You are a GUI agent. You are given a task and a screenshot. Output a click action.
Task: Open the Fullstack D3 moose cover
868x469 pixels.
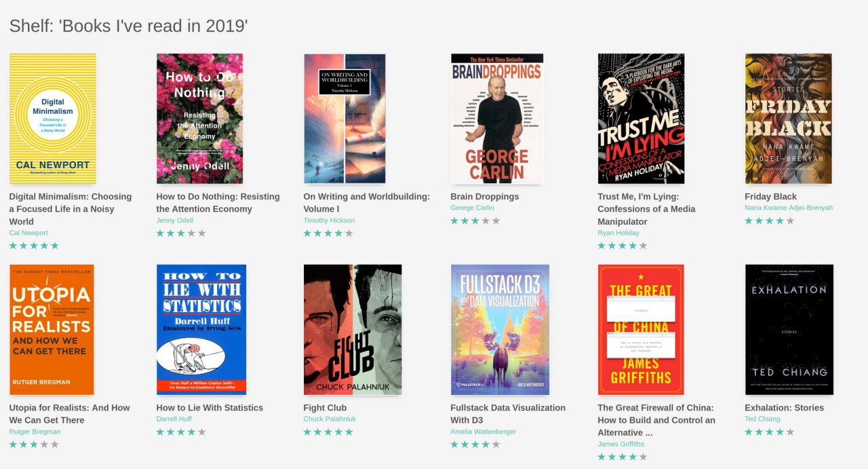(500, 330)
